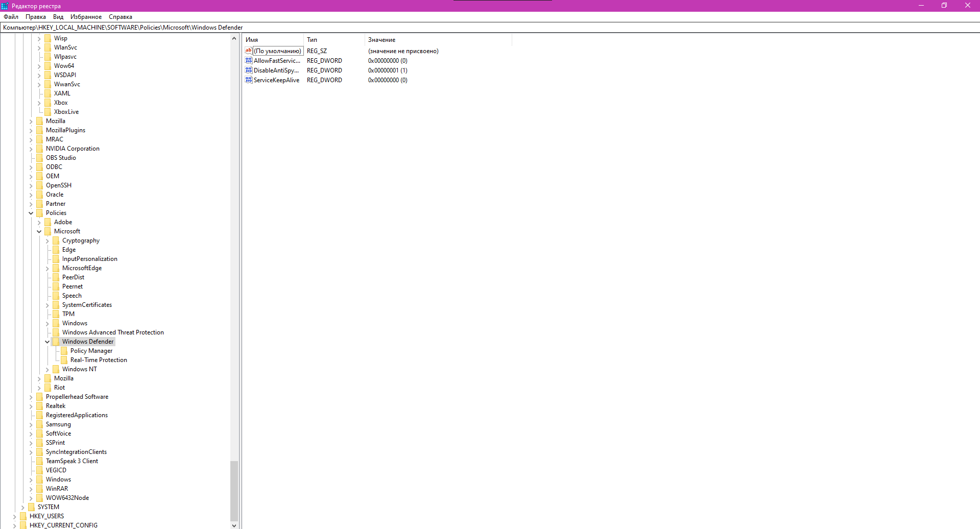The height and width of the screenshot is (529, 980).
Task: Click the Windows Defender folder icon
Action: pyautogui.click(x=56, y=342)
